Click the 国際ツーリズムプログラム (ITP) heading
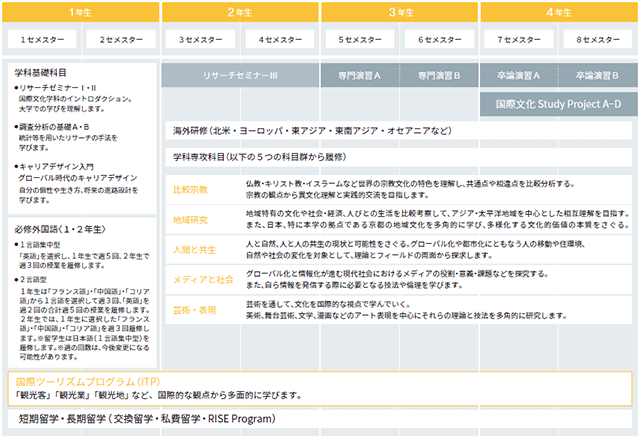 [88, 382]
